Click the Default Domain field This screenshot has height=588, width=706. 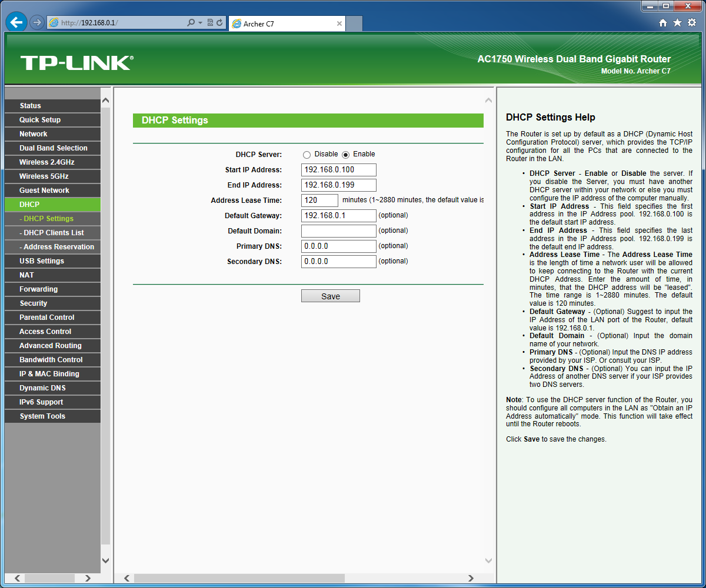point(339,231)
